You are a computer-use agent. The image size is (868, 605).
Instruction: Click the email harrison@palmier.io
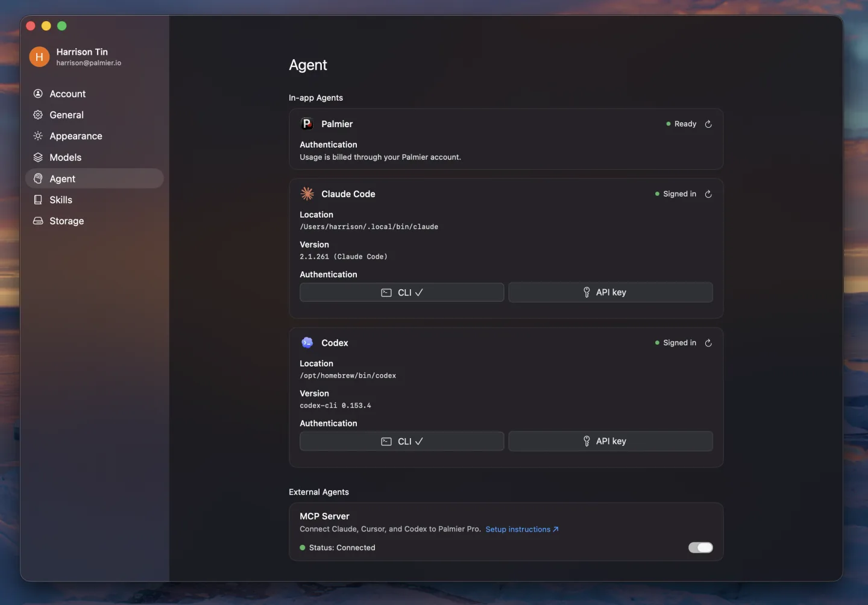[x=89, y=63]
